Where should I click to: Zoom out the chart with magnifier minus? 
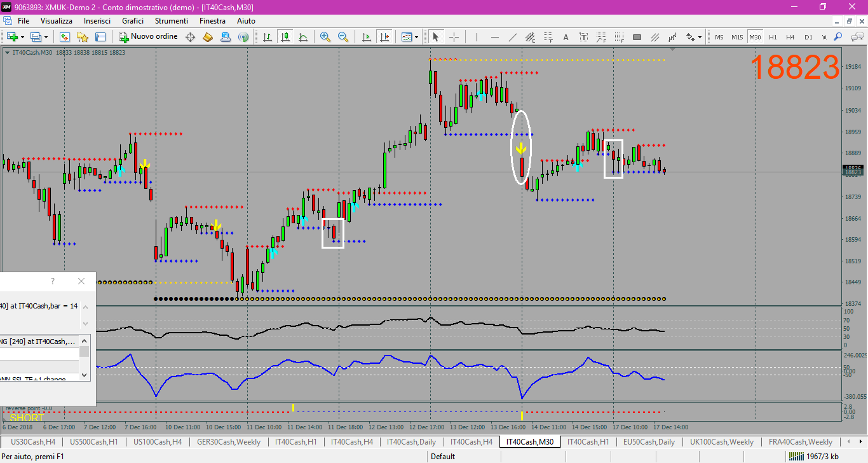[x=343, y=37]
